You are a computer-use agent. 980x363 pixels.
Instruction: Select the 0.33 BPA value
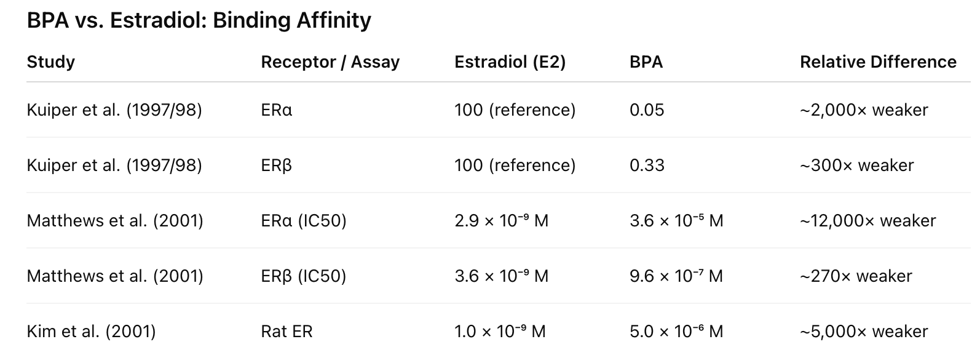(x=647, y=166)
